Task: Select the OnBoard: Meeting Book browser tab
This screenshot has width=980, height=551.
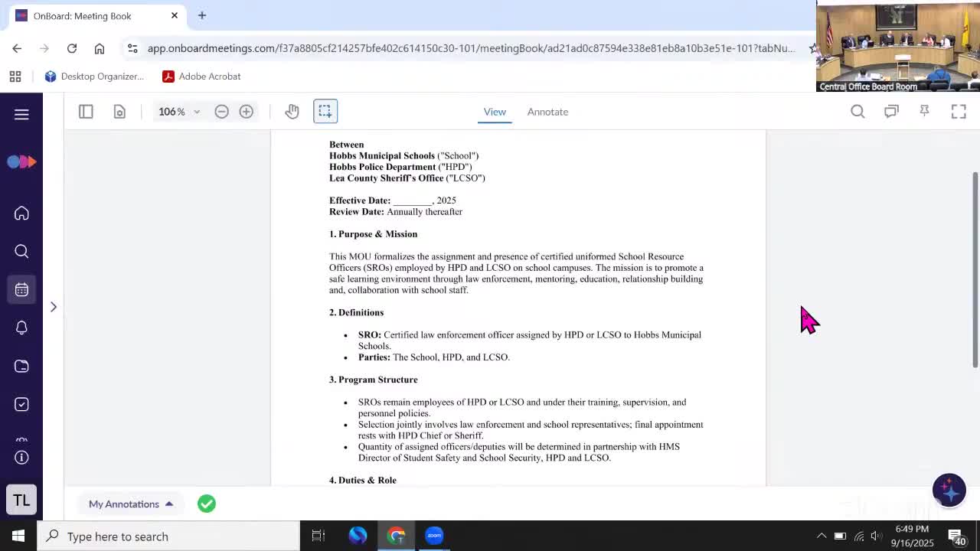Action: click(x=96, y=15)
